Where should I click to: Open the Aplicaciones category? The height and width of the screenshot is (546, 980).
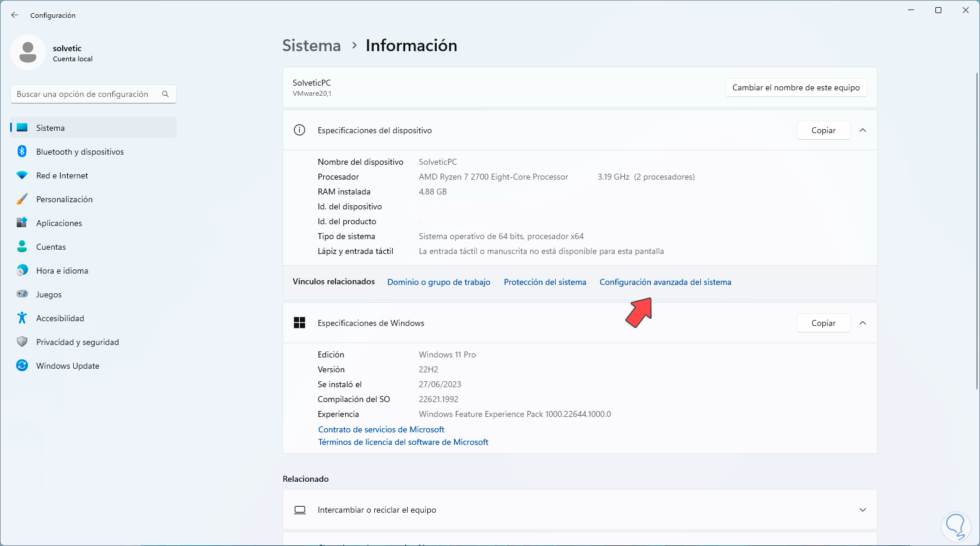click(x=93, y=223)
